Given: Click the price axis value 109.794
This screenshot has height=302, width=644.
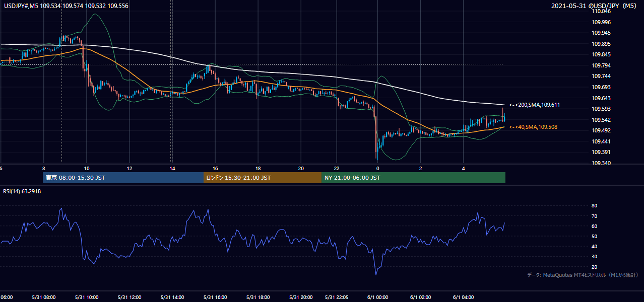Looking at the screenshot, I should pyautogui.click(x=602, y=65).
